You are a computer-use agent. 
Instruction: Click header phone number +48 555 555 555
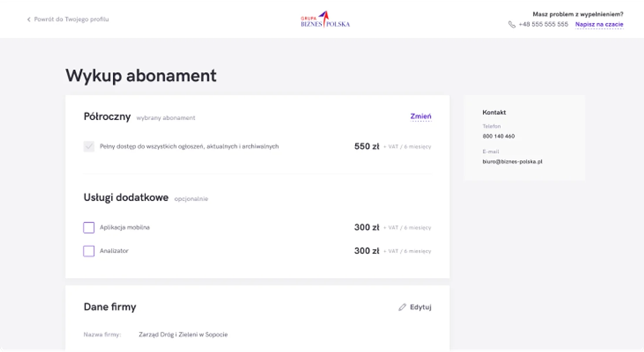click(544, 25)
